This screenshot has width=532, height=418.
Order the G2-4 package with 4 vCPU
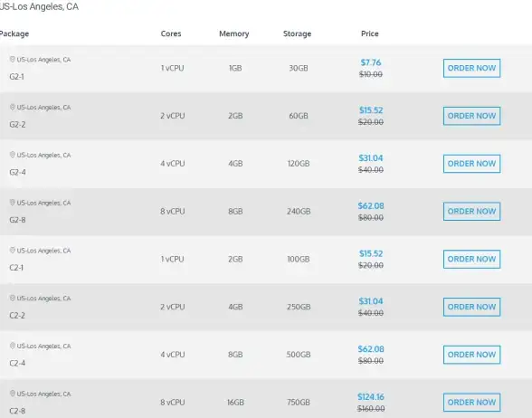pyautogui.click(x=471, y=164)
